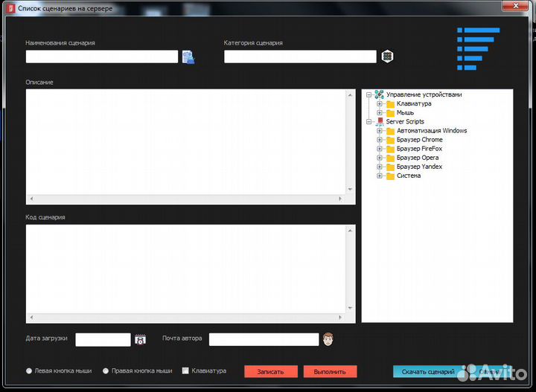Viewport: 536px width, 392px height.
Task: Click the scenario name document icon
Action: point(188,57)
